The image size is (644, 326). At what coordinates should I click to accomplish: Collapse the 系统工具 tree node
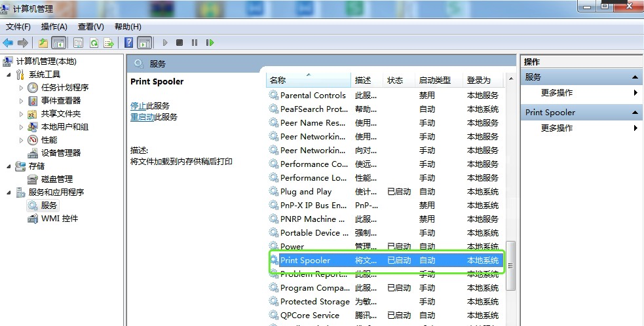[9, 75]
